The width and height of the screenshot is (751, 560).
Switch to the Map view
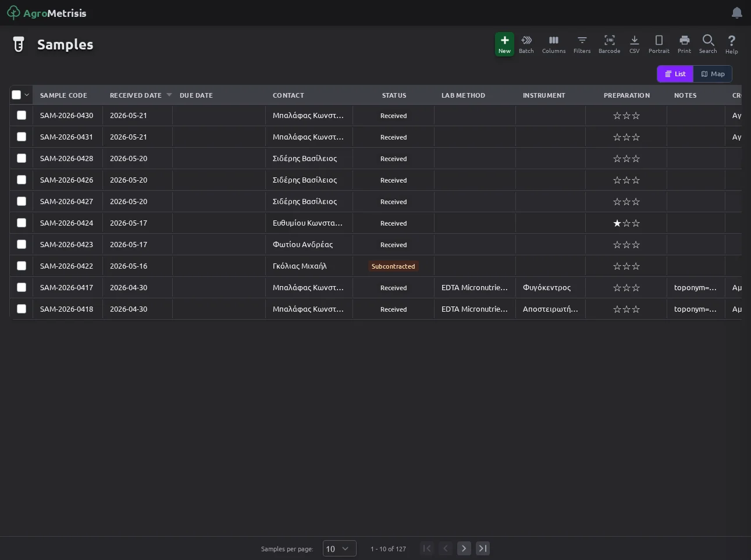[x=713, y=74]
